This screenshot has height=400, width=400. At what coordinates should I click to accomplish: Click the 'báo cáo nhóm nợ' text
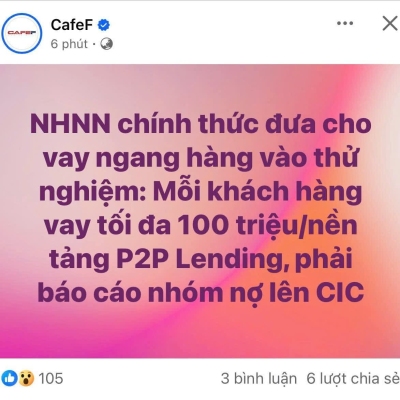173,293
